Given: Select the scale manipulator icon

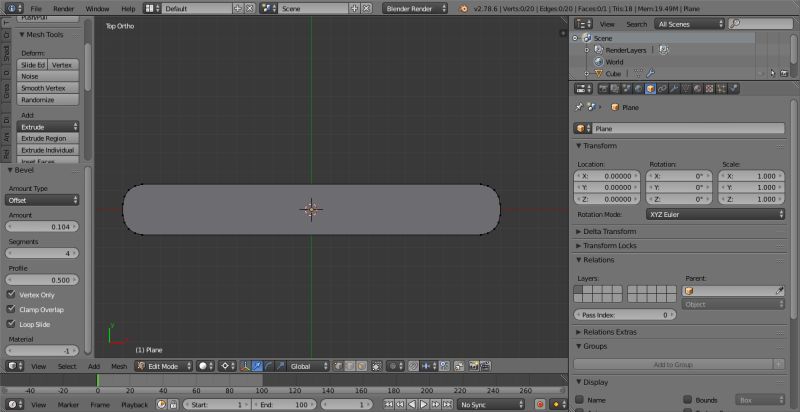Looking at the screenshot, I should 280,366.
